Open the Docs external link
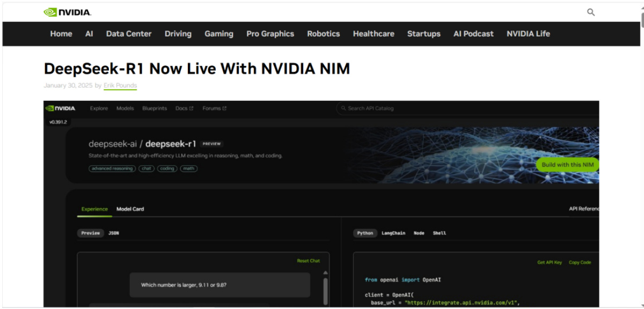 click(184, 108)
